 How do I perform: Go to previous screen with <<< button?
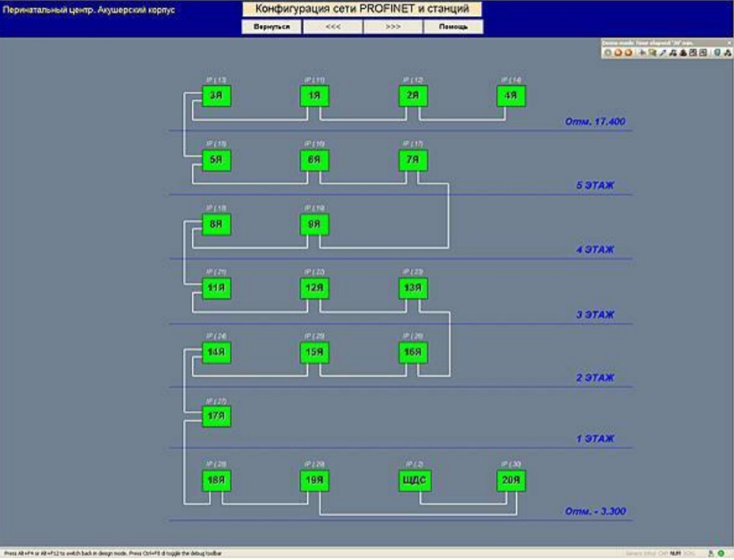tap(332, 27)
